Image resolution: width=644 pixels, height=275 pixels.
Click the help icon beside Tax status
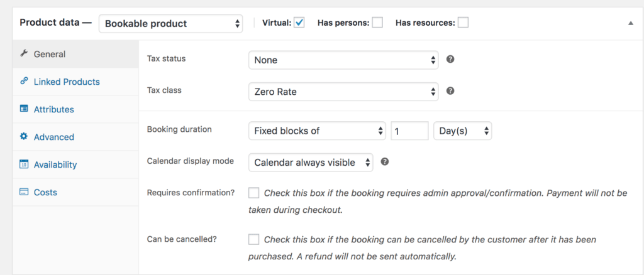[x=450, y=60]
